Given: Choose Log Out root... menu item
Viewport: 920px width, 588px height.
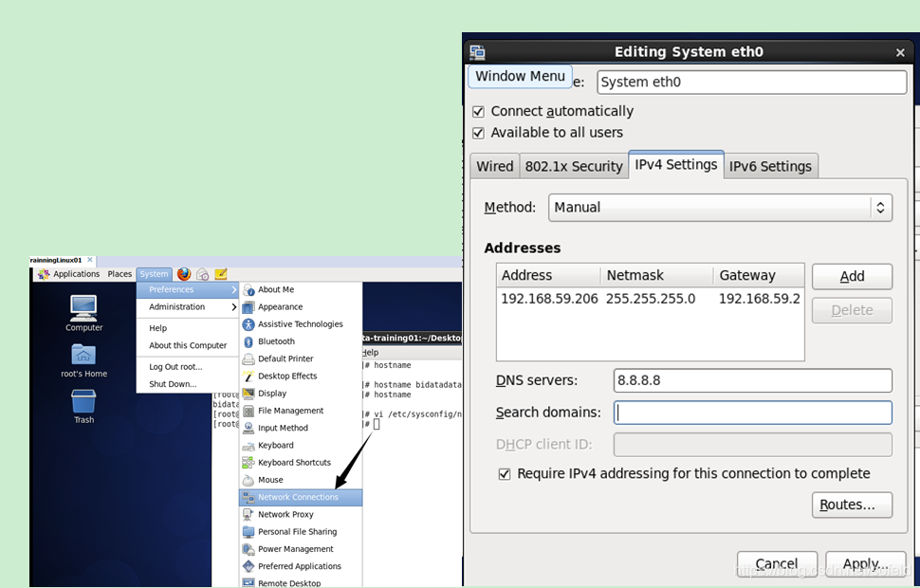Looking at the screenshot, I should tap(188, 367).
